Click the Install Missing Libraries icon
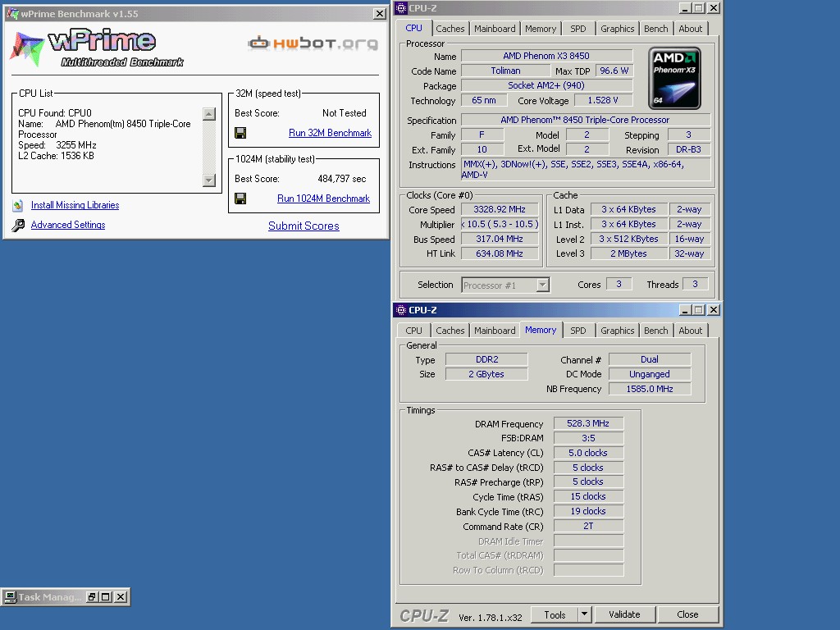Image resolution: width=840 pixels, height=630 pixels. [x=18, y=205]
